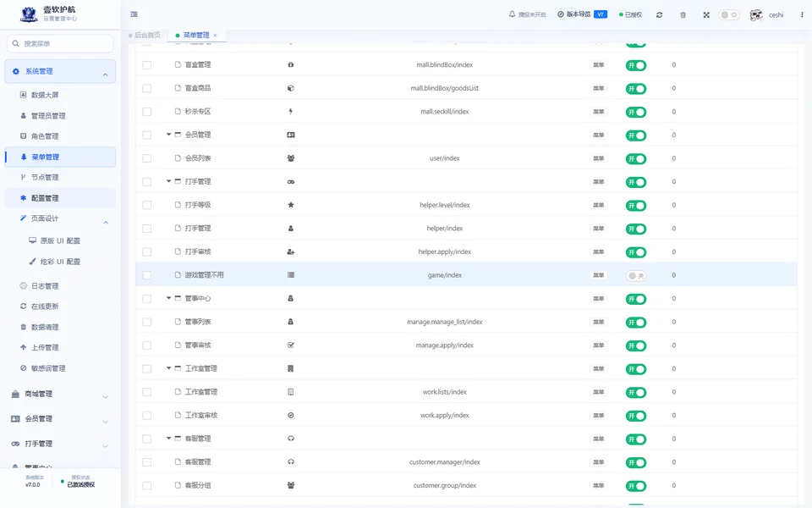Viewport: 812px width, 508px height.
Task: Click the user-plus icon in 打手审核 row
Action: 290,252
